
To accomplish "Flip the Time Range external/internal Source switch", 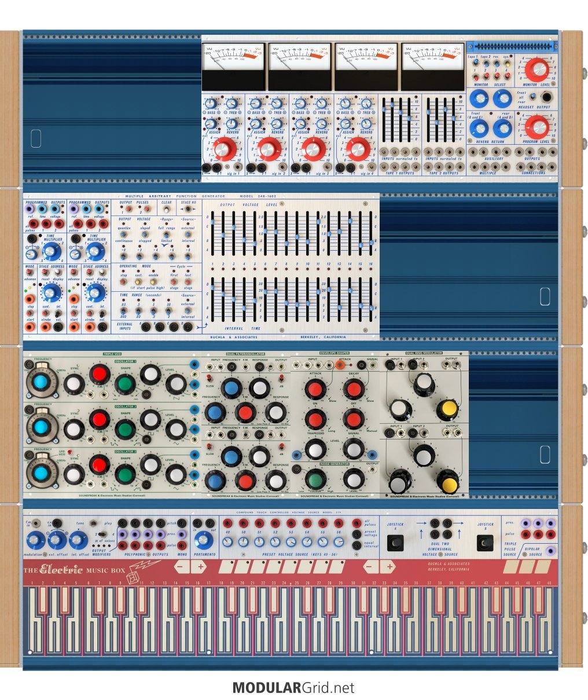I will (x=188, y=310).
